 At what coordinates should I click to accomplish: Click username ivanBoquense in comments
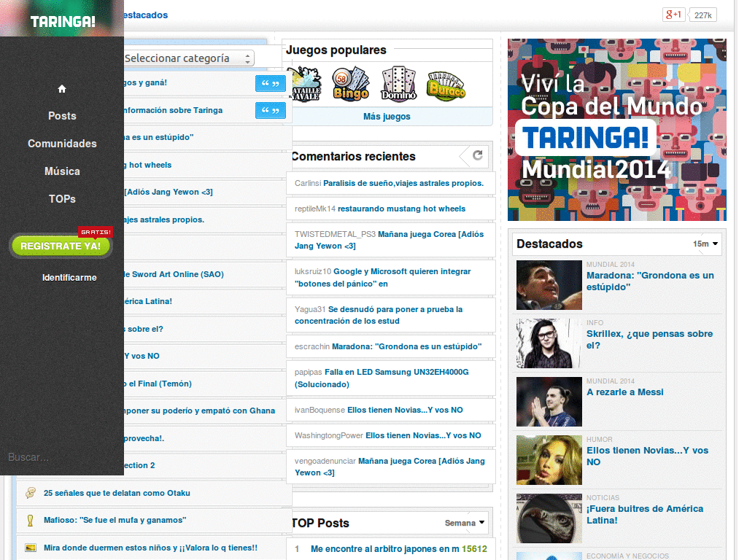320,410
